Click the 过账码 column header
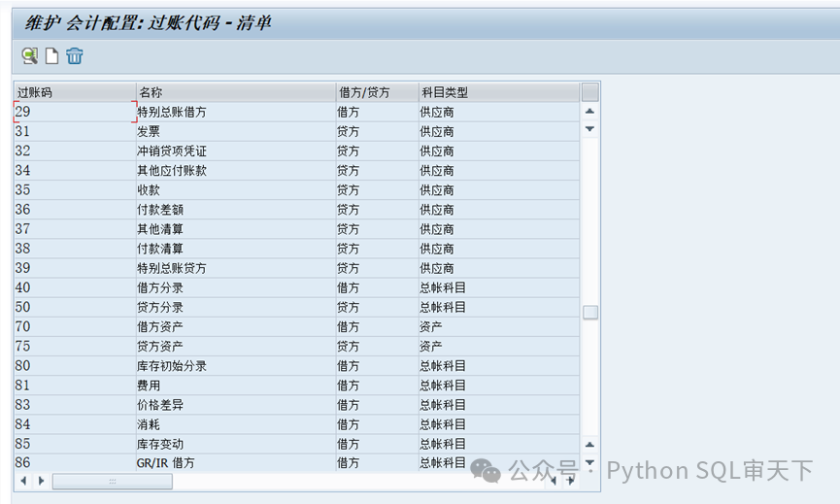 [74, 92]
